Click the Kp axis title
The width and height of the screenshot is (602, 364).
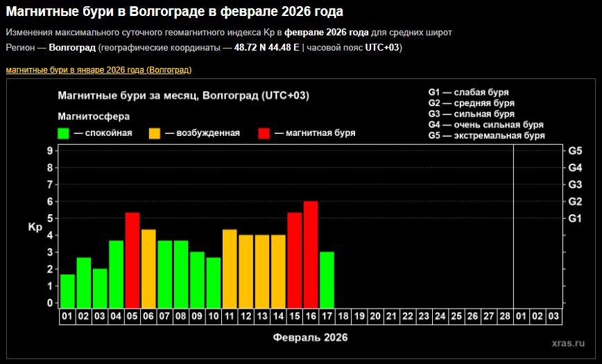pyautogui.click(x=35, y=227)
